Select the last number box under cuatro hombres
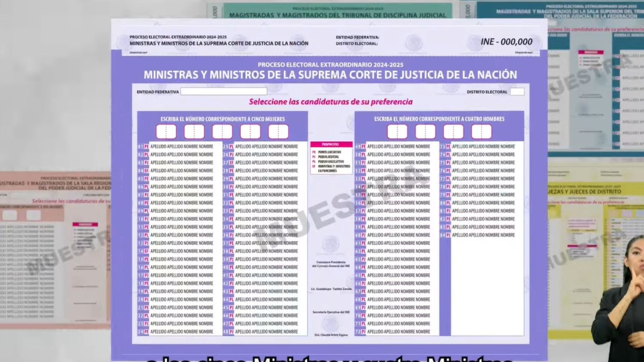The image size is (644, 362). tap(481, 132)
